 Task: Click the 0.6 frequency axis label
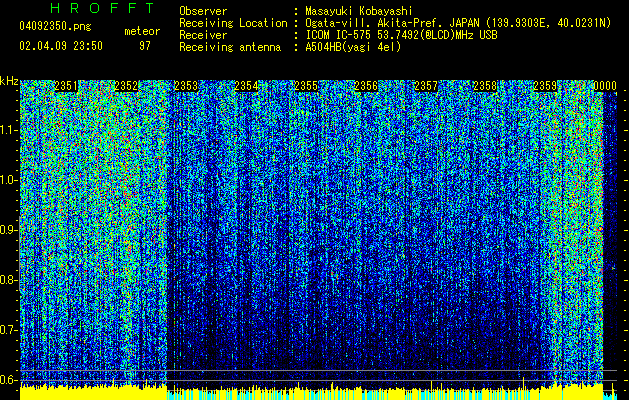[8, 380]
